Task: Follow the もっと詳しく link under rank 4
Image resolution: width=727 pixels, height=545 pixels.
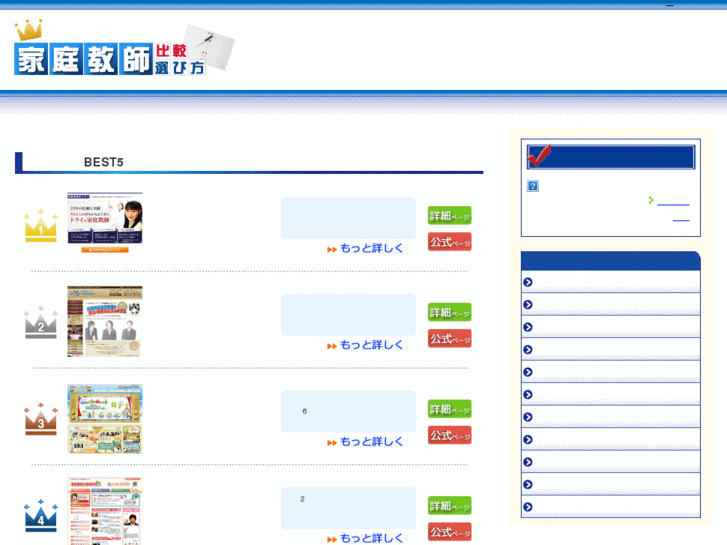Action: pyautogui.click(x=371, y=538)
